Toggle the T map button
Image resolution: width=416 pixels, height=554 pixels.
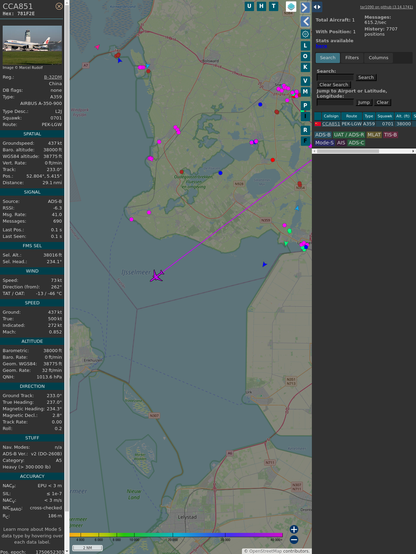[273, 6]
